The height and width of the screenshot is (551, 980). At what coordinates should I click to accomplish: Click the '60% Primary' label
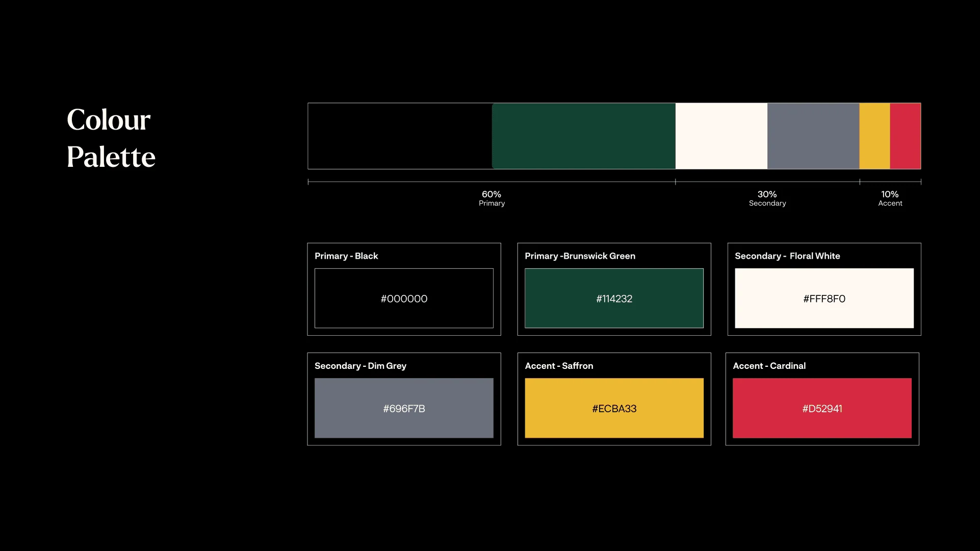492,198
